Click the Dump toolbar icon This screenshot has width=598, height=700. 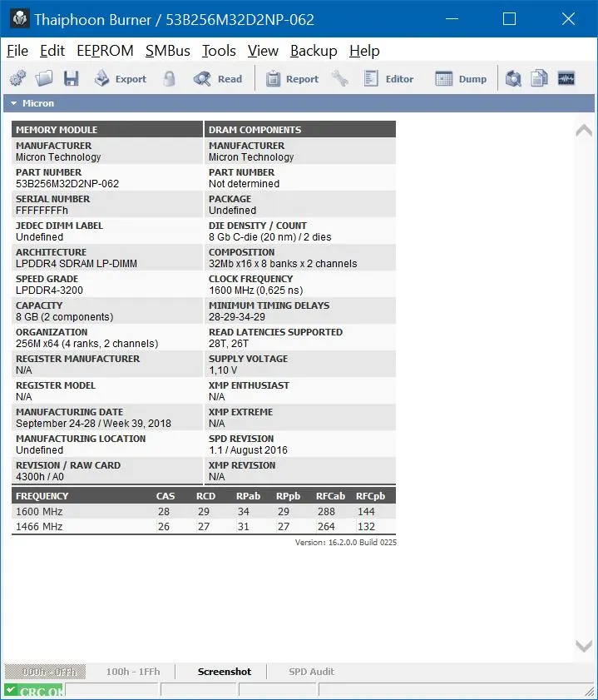[443, 79]
